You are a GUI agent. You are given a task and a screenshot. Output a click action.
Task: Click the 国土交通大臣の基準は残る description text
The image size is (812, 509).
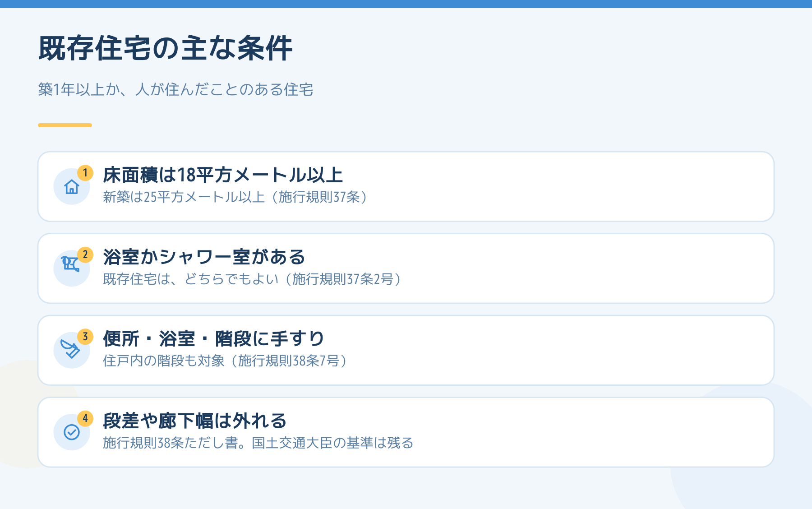(x=332, y=443)
